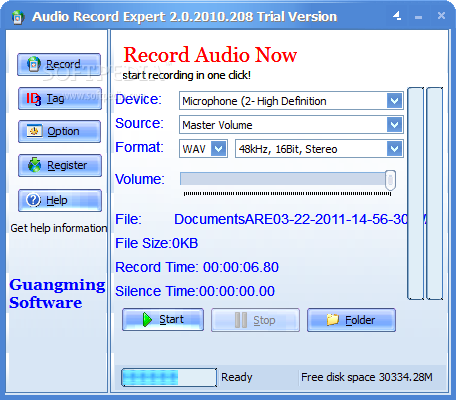Click the Source: label
Image resolution: width=456 pixels, height=400 pixels.
[139, 123]
